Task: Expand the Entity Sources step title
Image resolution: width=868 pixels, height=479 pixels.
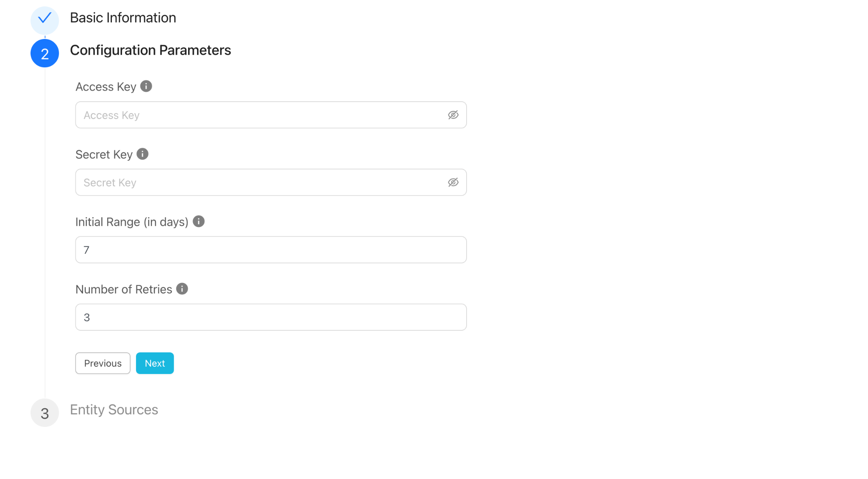Action: click(x=114, y=410)
